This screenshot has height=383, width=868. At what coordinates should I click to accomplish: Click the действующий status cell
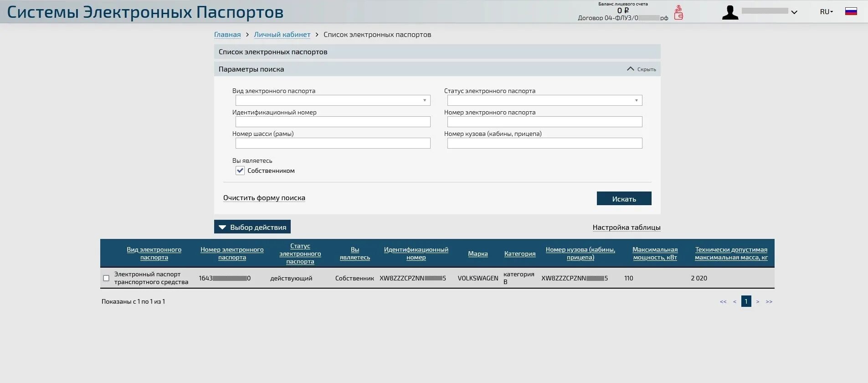tap(291, 278)
